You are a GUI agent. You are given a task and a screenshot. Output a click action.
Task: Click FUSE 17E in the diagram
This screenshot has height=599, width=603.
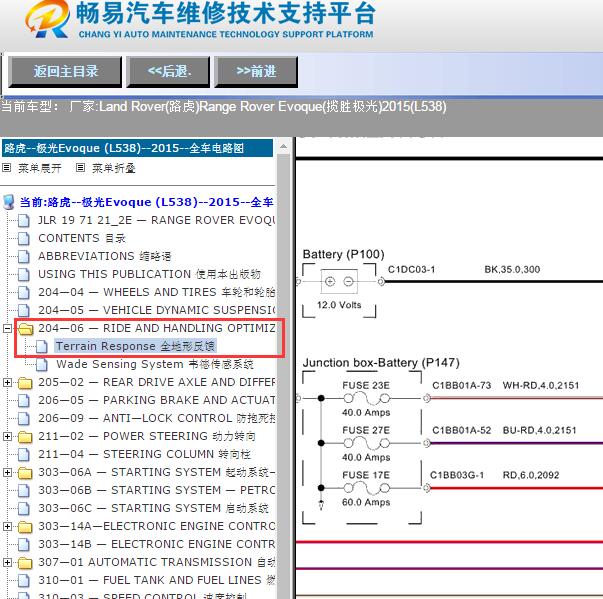366,475
